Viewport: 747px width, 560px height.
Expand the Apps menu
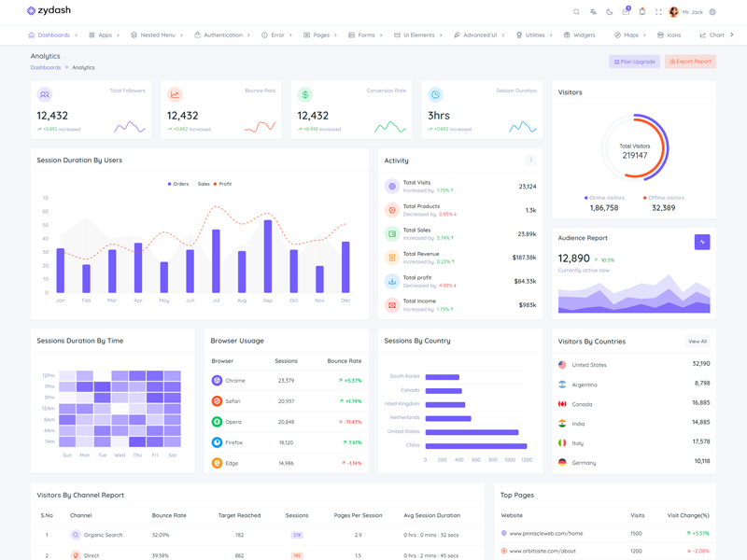tap(104, 35)
